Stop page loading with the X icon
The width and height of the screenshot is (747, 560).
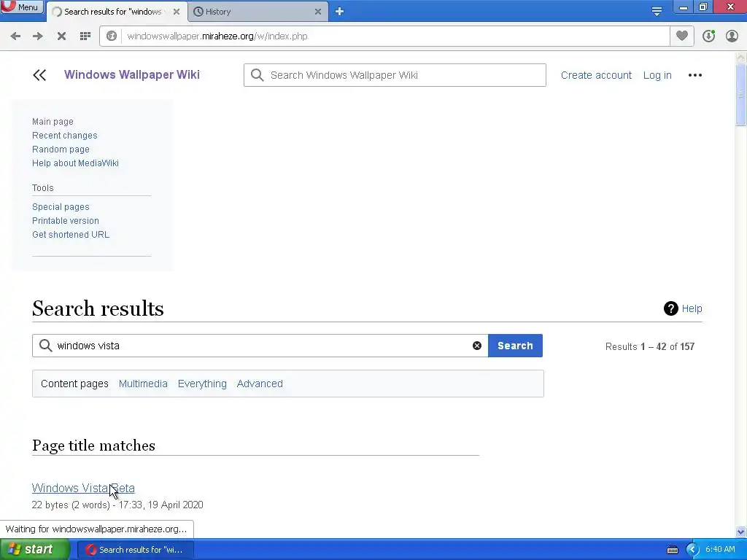[x=61, y=36]
